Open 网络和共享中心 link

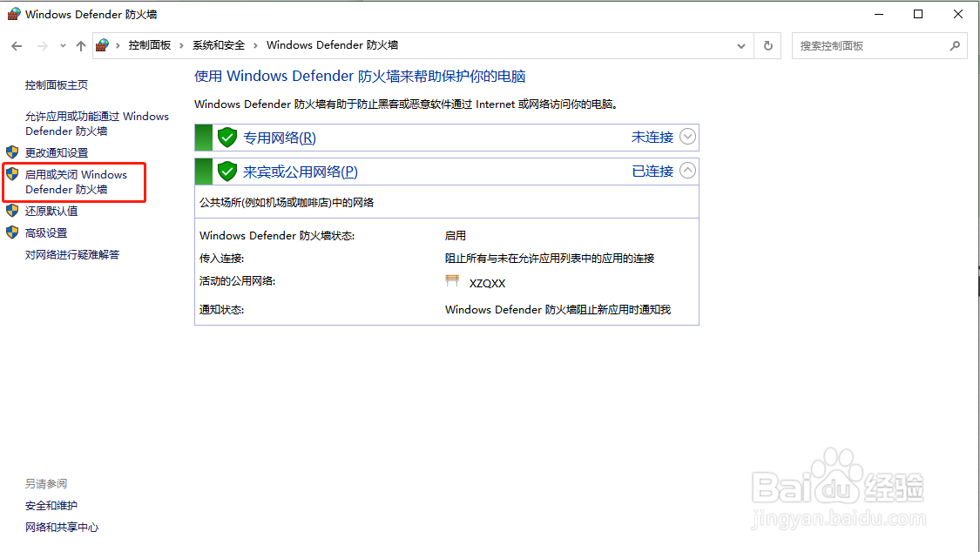62,527
